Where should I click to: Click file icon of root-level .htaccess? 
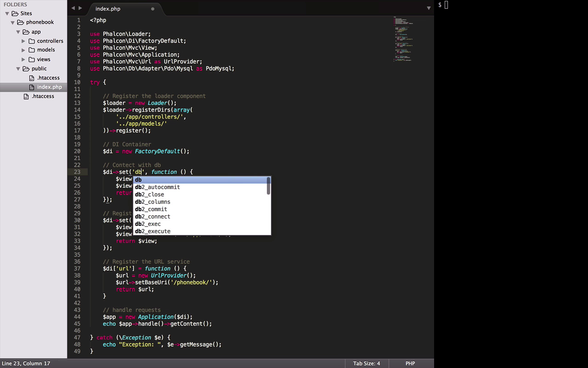[26, 96]
